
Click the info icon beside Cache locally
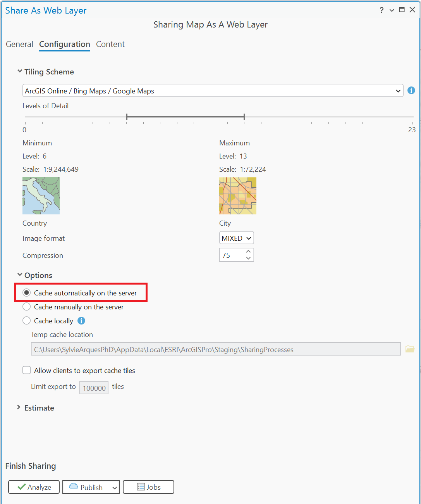81,321
